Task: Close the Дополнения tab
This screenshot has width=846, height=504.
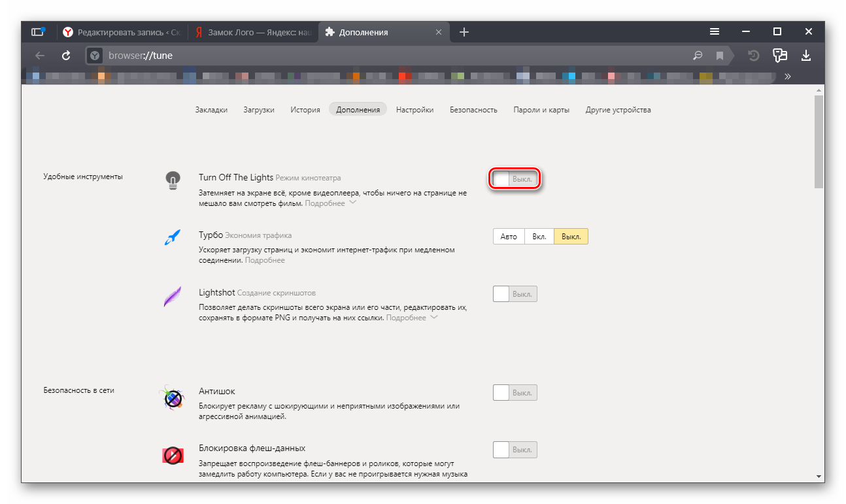Action: [439, 32]
